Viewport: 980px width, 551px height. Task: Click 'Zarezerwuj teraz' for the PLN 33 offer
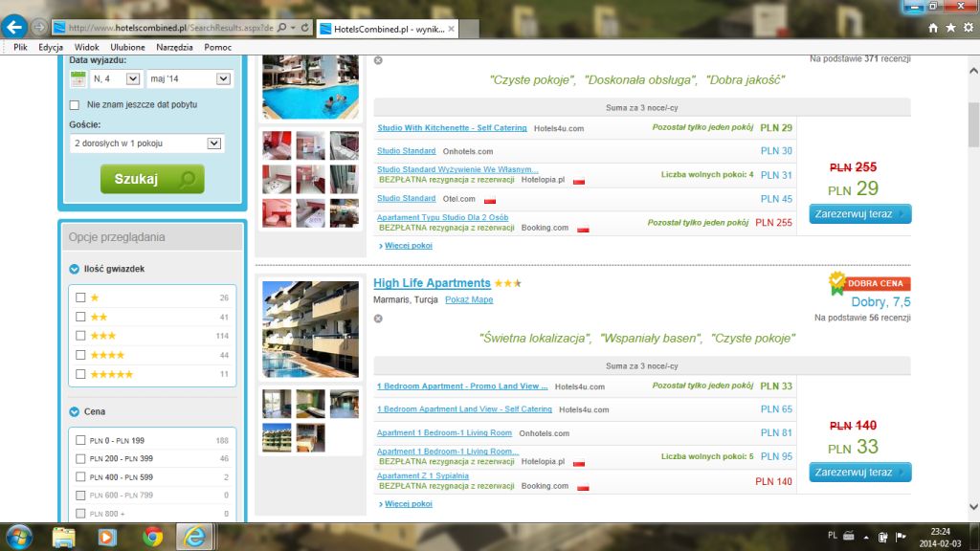point(860,473)
